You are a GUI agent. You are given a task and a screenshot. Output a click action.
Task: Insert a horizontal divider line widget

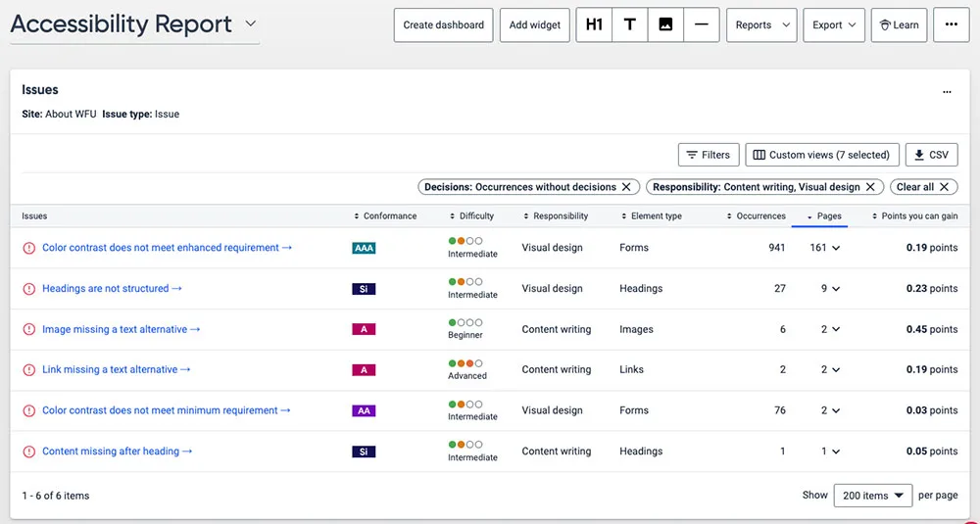click(x=702, y=25)
